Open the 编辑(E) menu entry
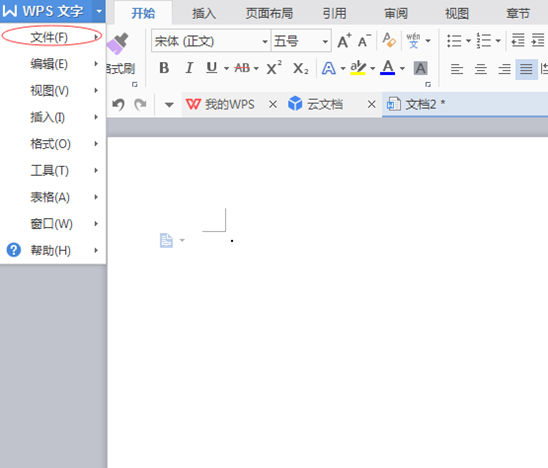The height and width of the screenshot is (468, 548). [x=53, y=64]
